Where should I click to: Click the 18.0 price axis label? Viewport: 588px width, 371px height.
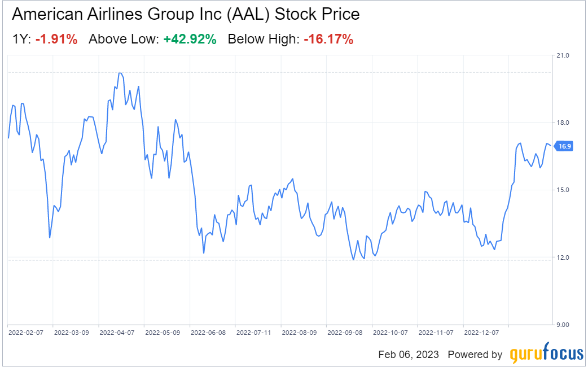coord(563,123)
